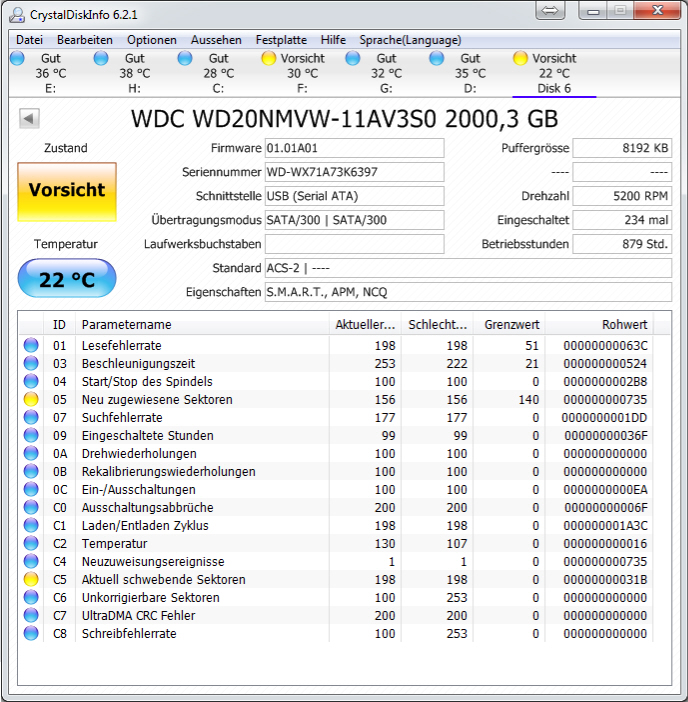Click status orb for Rekalibrierungswiederholungen
The width and height of the screenshot is (688, 702).
(31, 471)
